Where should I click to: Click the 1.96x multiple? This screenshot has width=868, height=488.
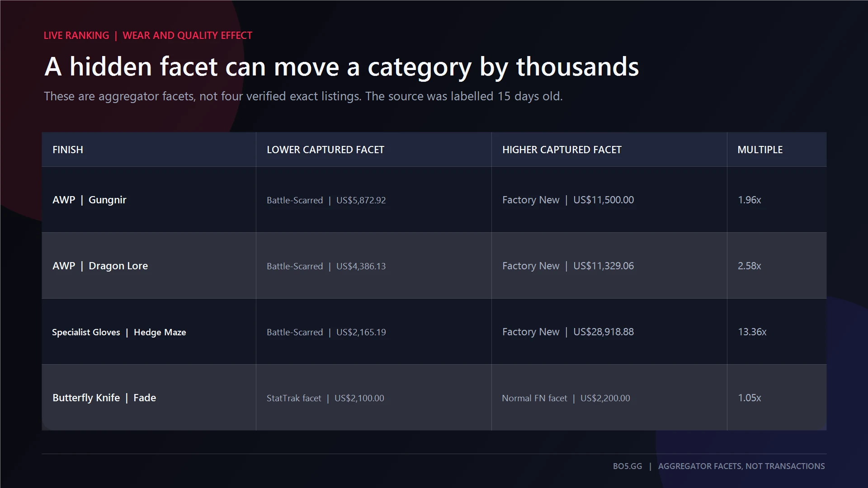pyautogui.click(x=750, y=200)
